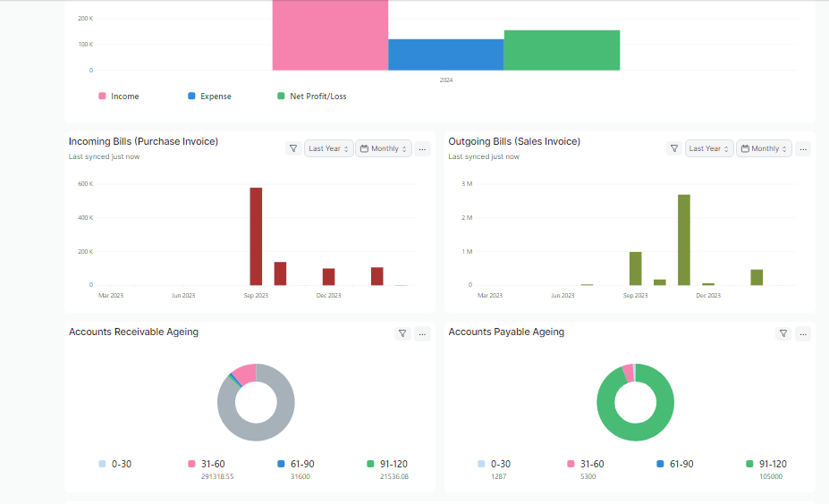Toggle 91-120 legend in Payable Ageing

pos(749,464)
